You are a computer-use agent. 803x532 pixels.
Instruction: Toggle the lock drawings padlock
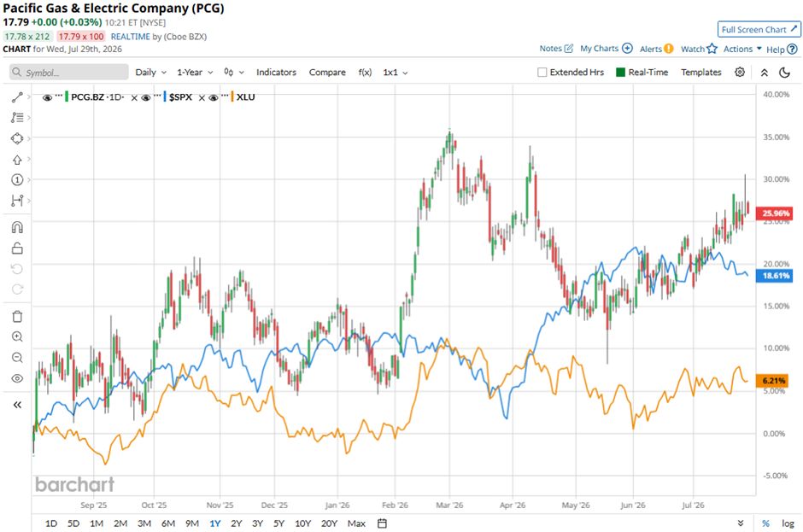click(17, 248)
